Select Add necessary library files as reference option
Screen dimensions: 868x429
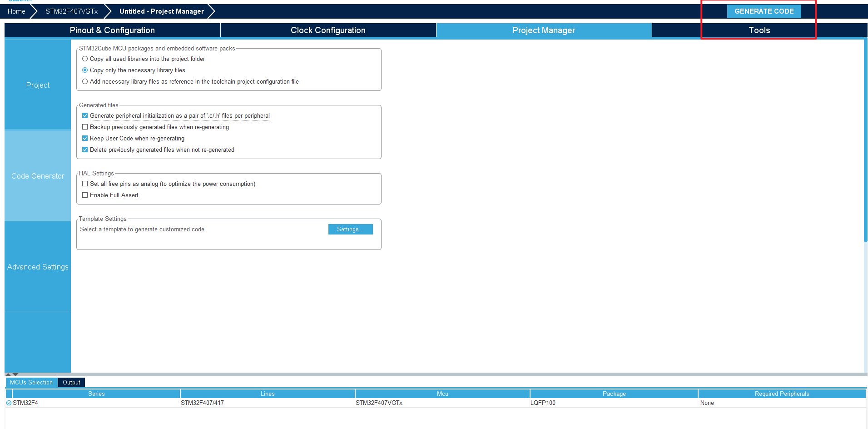[85, 81]
